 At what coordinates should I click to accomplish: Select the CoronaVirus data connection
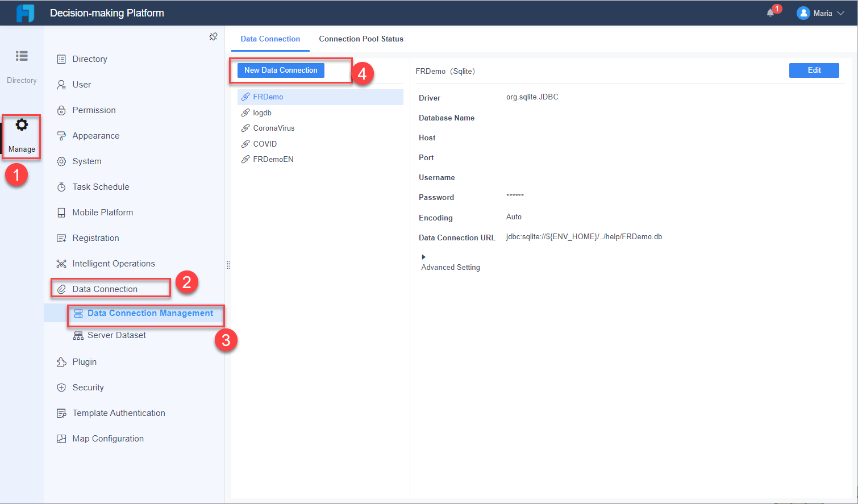pos(273,128)
